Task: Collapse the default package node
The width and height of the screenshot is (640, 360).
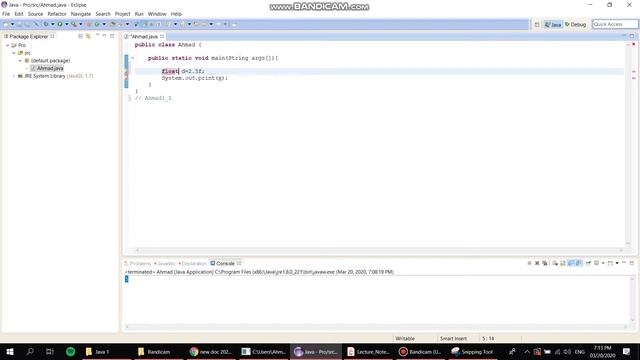Action: click(x=20, y=60)
